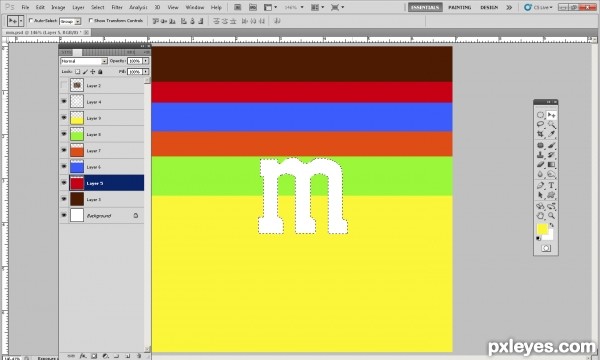
Task: Open the tool preset picker arrow
Action: point(21,21)
